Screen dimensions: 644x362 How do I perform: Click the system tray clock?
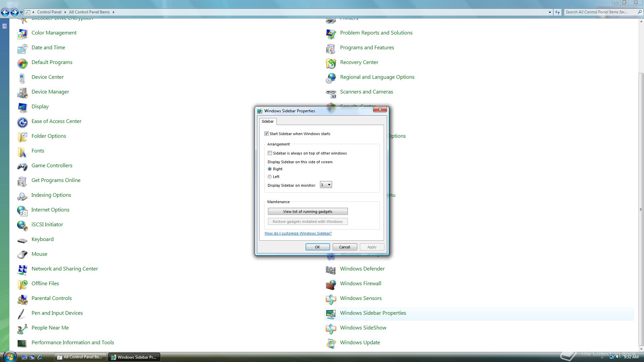pos(631,357)
